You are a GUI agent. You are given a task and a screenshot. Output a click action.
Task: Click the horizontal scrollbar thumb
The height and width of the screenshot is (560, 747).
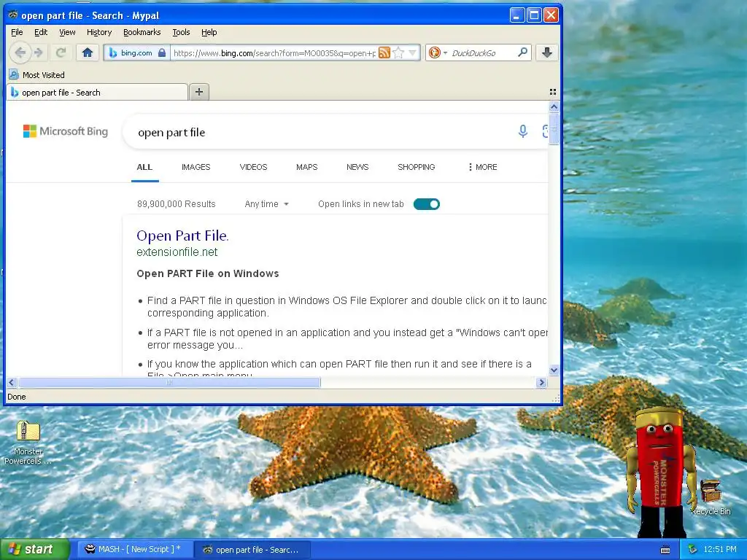pyautogui.click(x=169, y=382)
